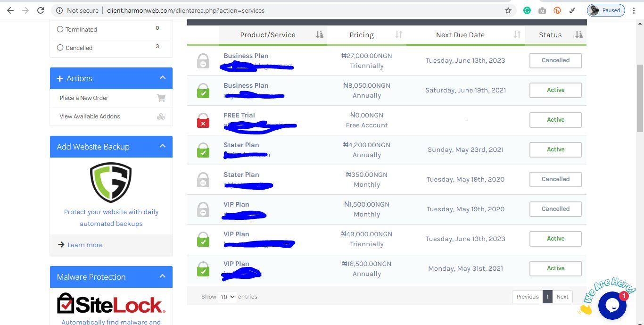This screenshot has width=644, height=325.
Task: Click the grey padlock icon beside Stater Plan Monthly
Action: click(x=203, y=179)
